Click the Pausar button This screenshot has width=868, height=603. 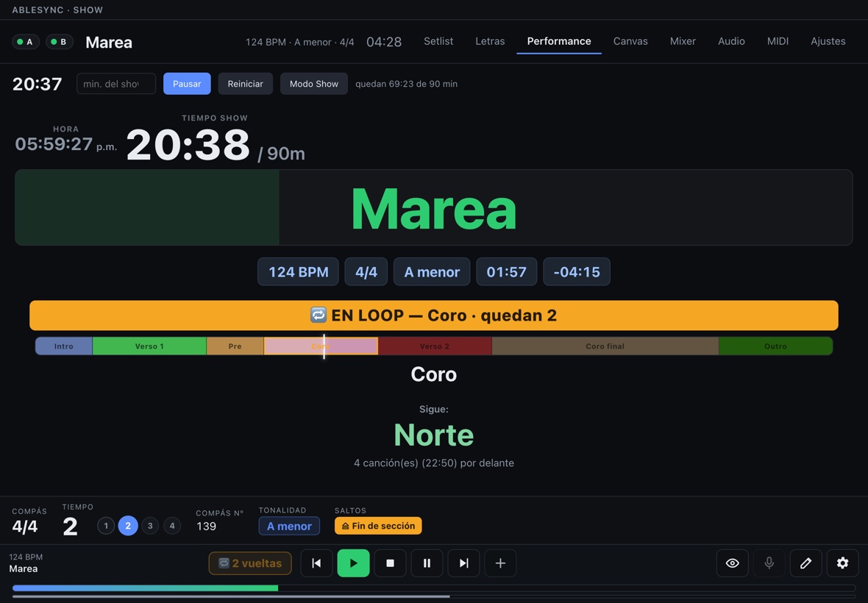[187, 84]
